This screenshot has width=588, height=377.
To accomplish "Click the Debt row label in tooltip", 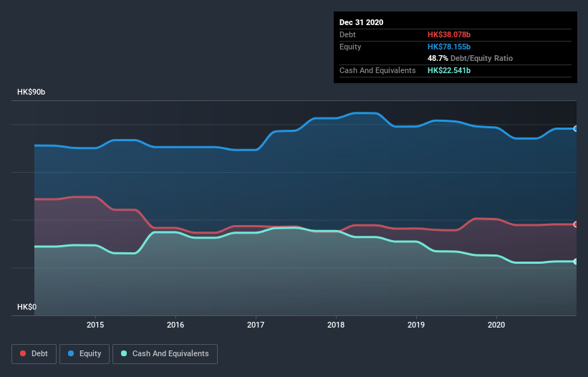I will [x=347, y=34].
